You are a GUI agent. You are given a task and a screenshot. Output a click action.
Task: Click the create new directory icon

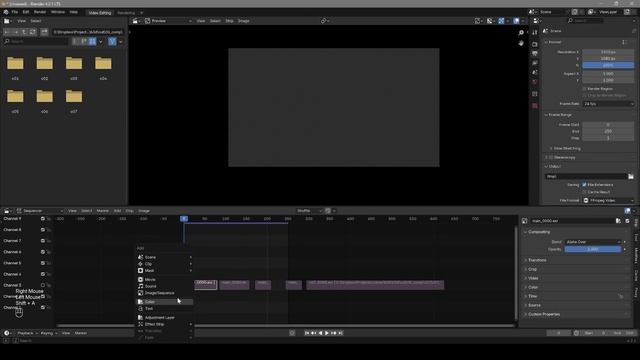(x=44, y=32)
